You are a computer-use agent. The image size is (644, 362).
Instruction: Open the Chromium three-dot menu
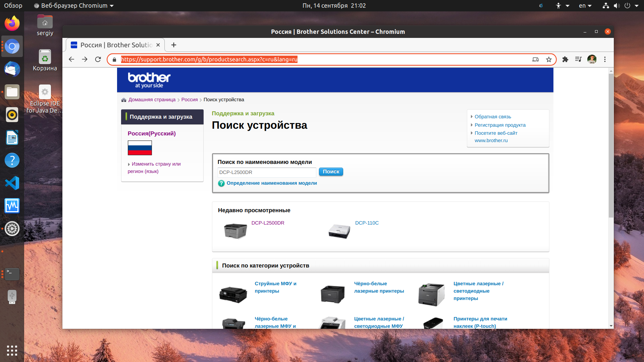coord(605,59)
